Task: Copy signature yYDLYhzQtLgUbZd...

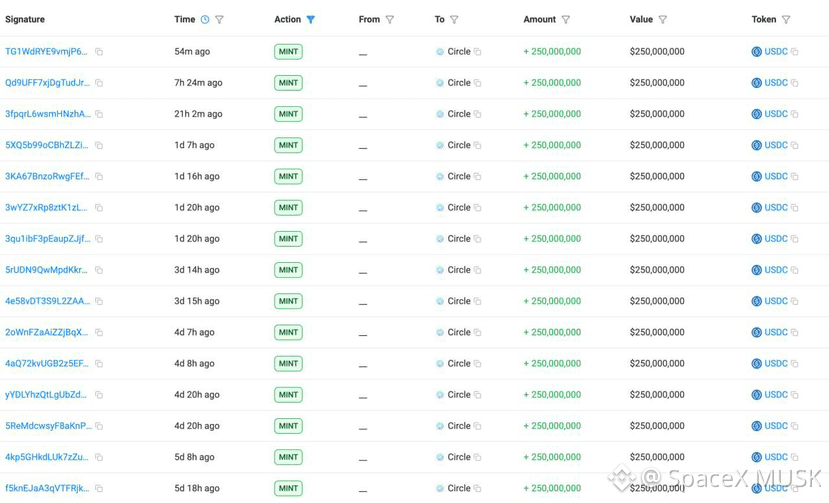Action: [99, 395]
